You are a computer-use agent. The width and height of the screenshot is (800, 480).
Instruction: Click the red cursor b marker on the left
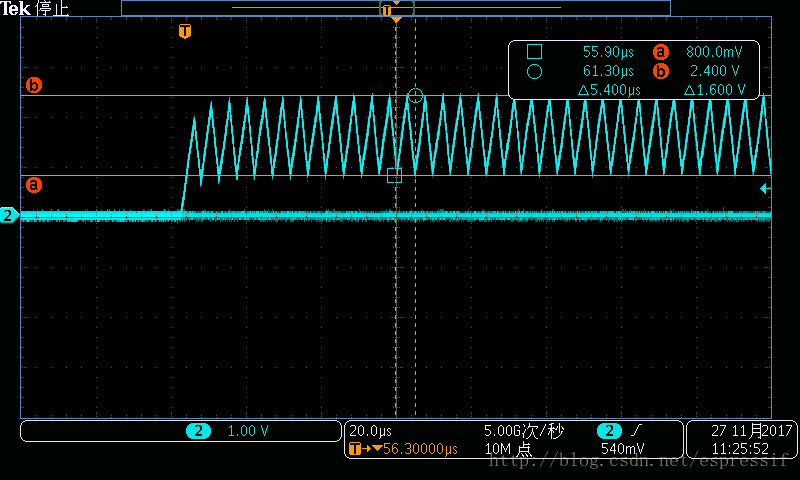coord(34,85)
